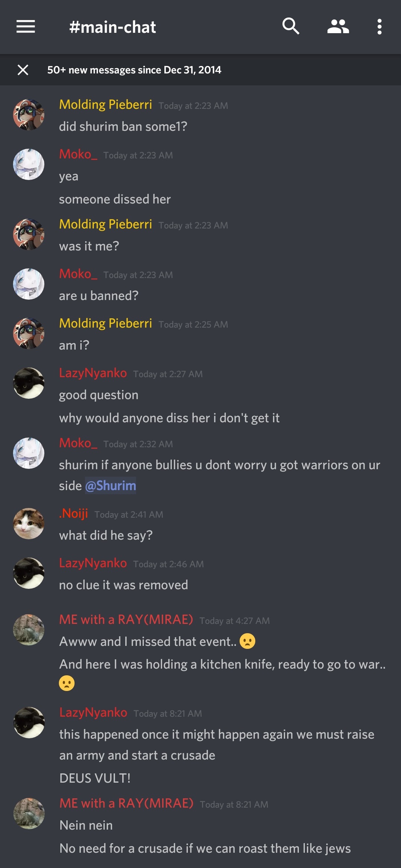Select the "DEUS VULT!" message
The height and width of the screenshot is (868, 401).
tap(95, 778)
